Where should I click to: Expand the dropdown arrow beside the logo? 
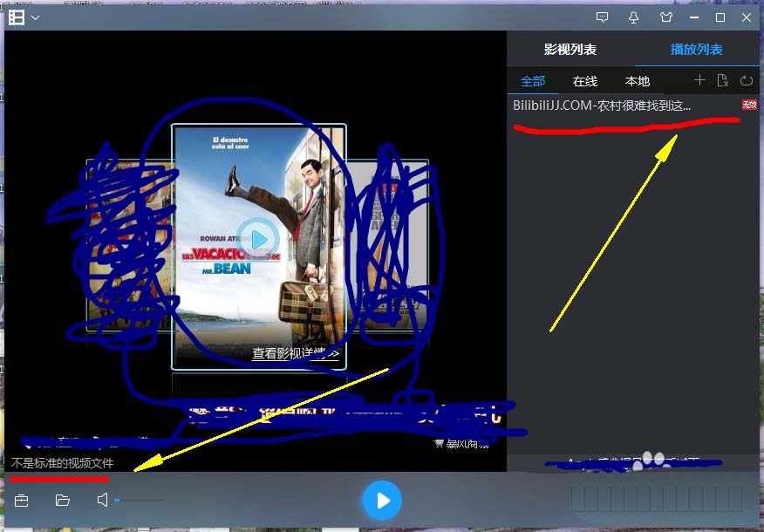[35, 18]
